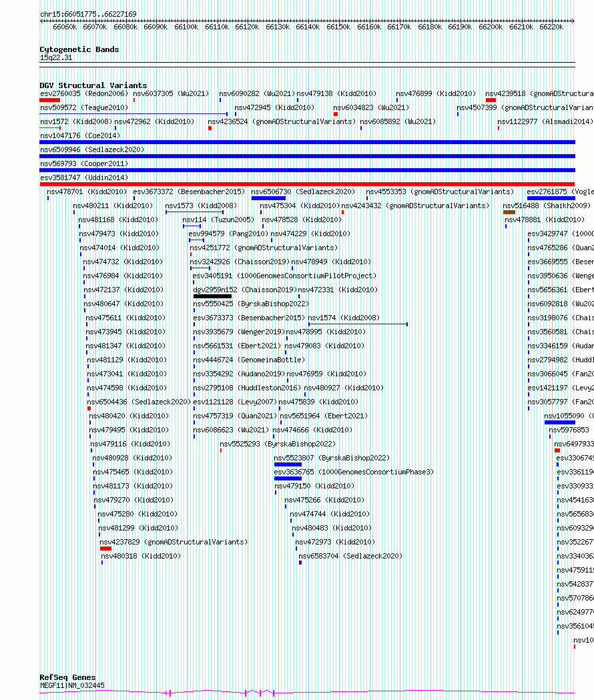Click the blue span line of nsv1574

358,324
